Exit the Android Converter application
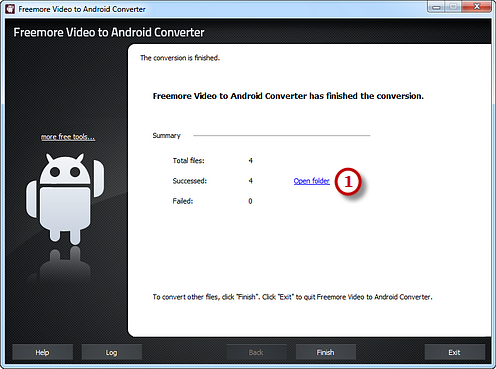Viewport: 496px width, 369px height. pos(454,352)
